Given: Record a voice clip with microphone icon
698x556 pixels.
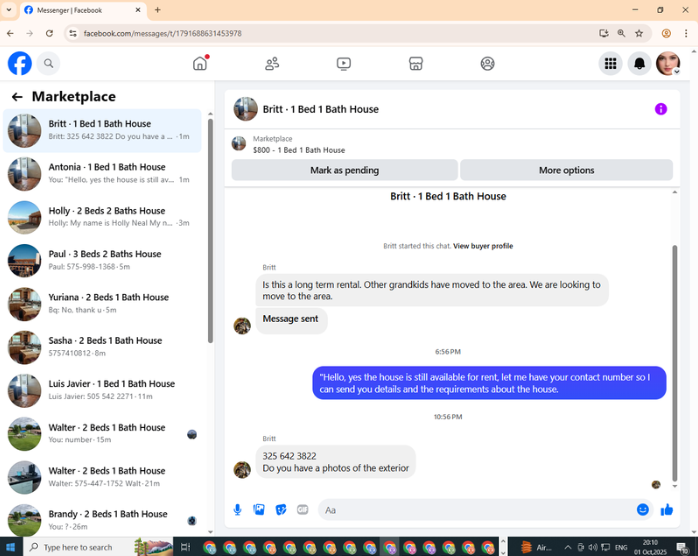Looking at the screenshot, I should pos(238,510).
